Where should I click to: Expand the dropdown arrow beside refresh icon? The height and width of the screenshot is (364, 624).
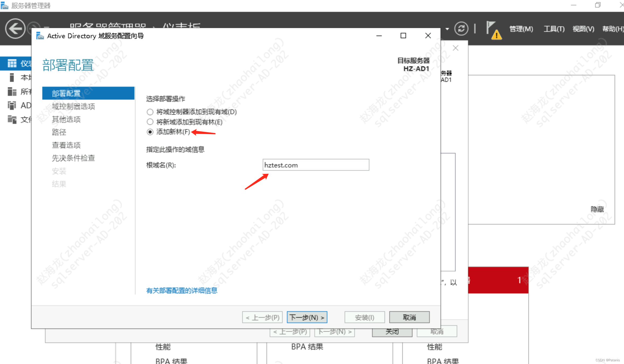tap(447, 29)
